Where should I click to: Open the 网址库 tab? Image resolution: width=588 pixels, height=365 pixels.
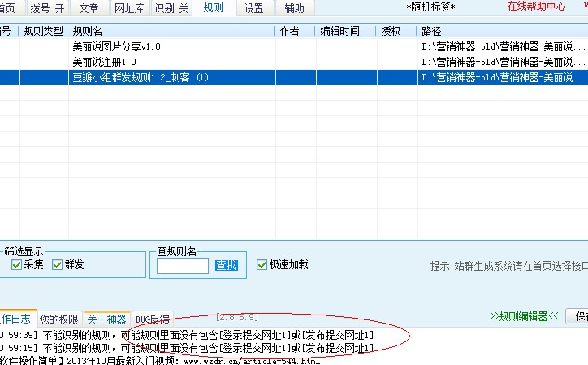129,8
